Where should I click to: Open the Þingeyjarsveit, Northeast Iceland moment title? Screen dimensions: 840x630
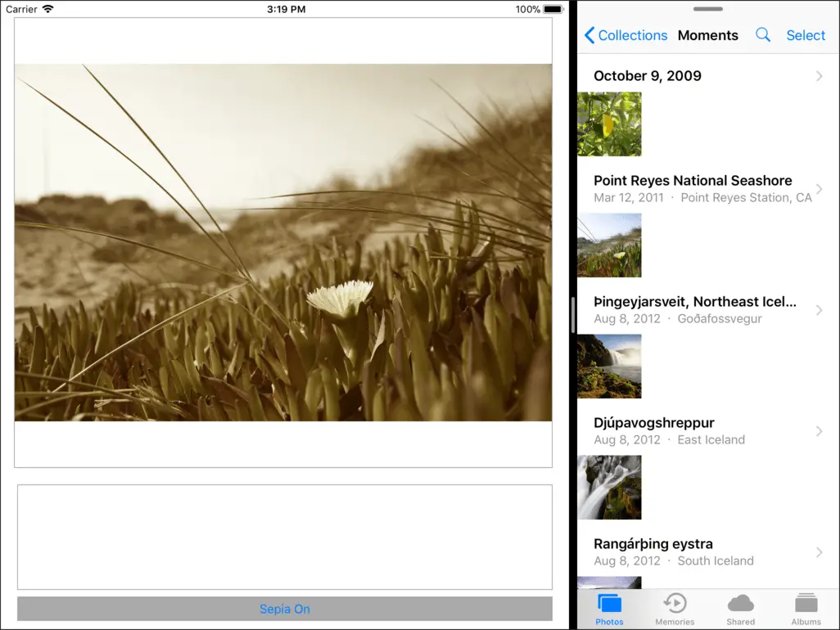(694, 302)
